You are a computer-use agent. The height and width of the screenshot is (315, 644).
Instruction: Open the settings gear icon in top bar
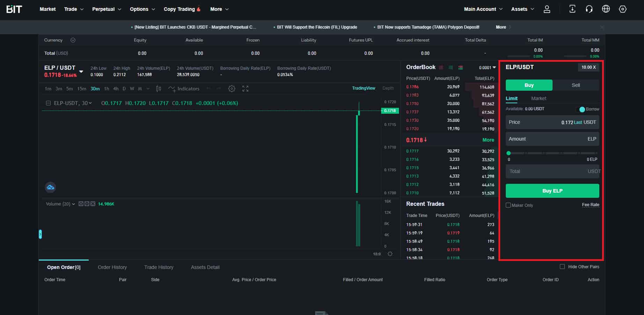[x=623, y=9]
